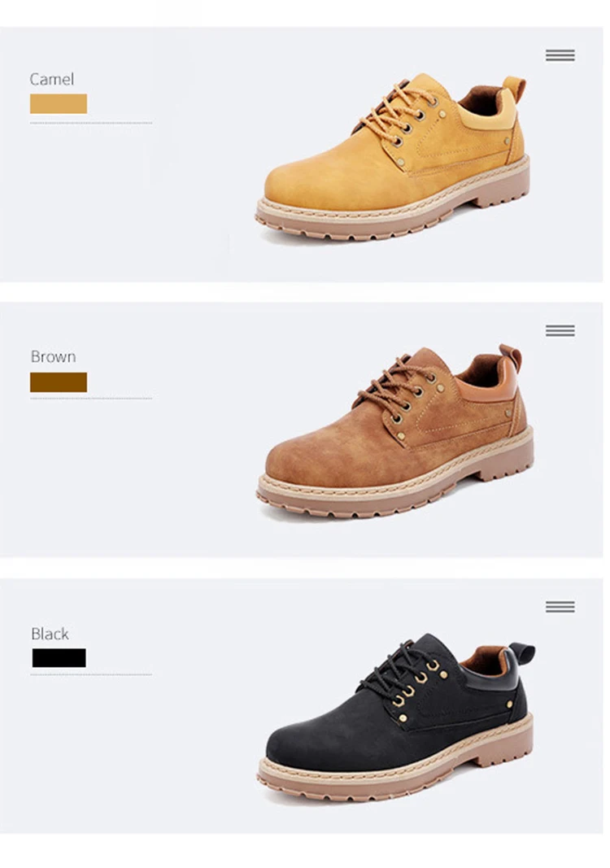View the camel yellow shoe image
The image size is (610, 868).
point(393,158)
